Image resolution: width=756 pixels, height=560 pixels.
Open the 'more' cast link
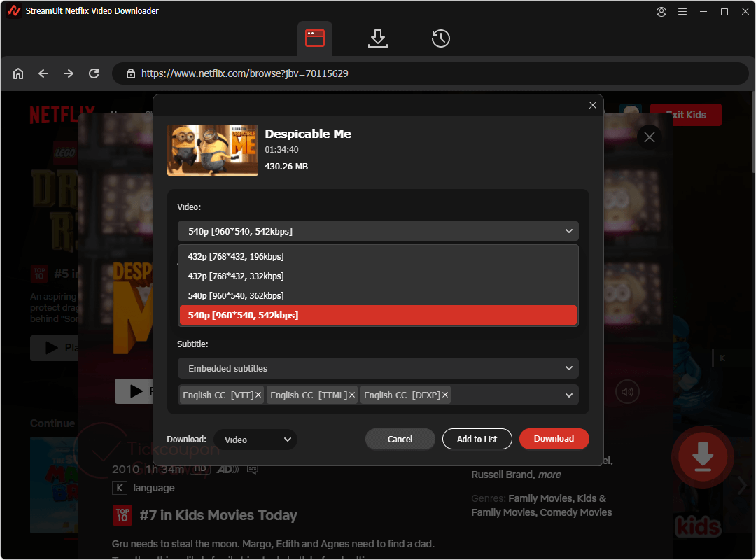coord(549,475)
